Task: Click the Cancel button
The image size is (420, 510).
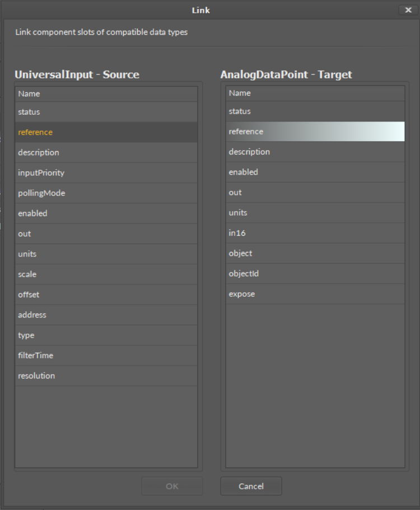Action: (251, 486)
